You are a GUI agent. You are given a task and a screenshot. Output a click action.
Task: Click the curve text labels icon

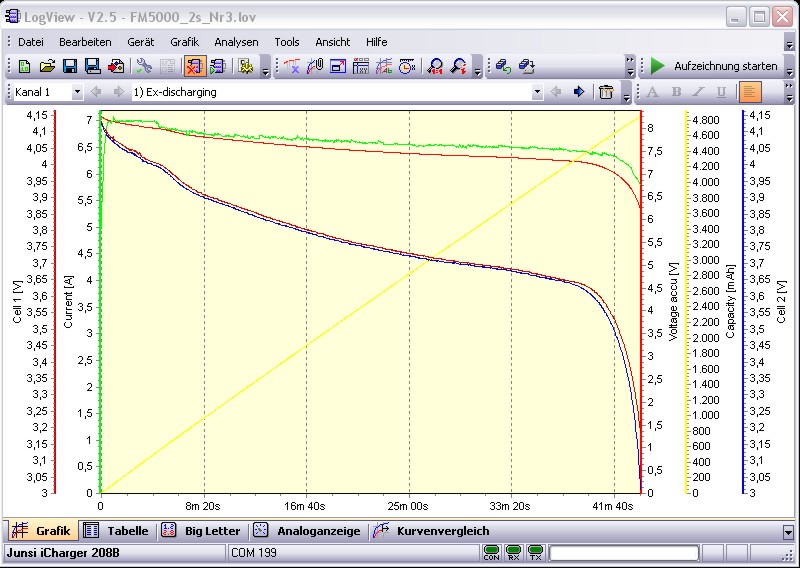coord(384,66)
